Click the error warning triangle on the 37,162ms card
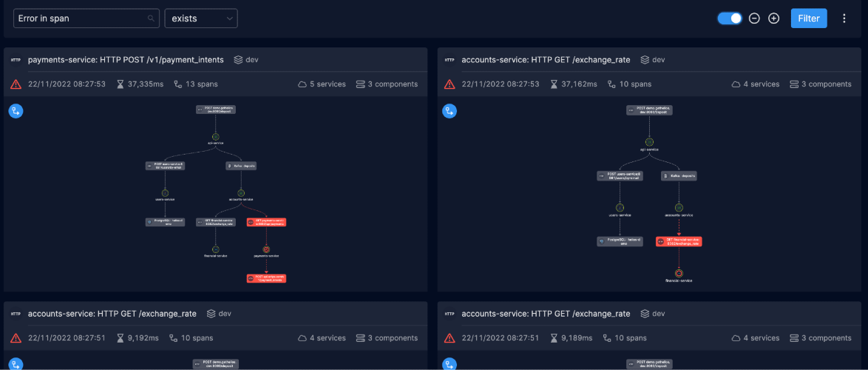Screen dimensions: 868x370 [450, 84]
